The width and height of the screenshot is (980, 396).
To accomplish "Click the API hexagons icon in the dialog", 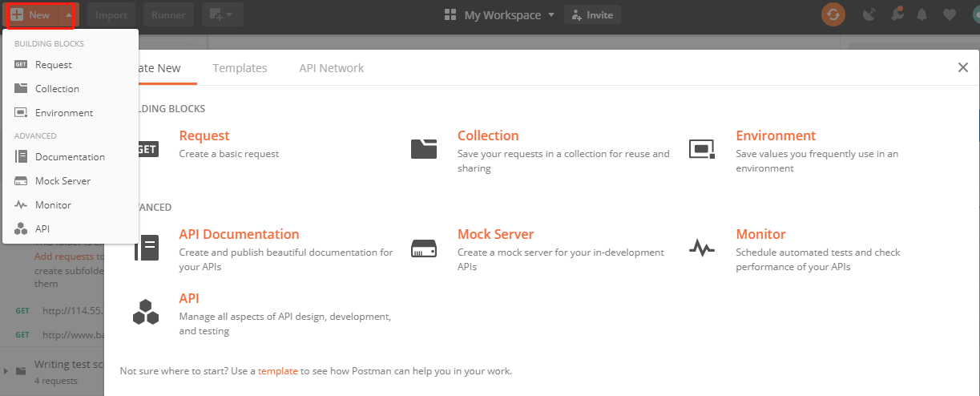I will [x=145, y=312].
